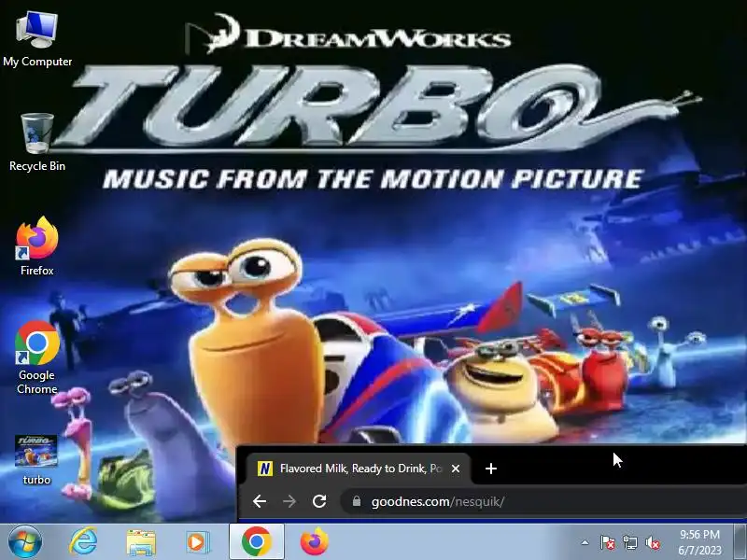Open Windows Explorer folder in taskbar
Screen dimensions: 747x560
[141, 542]
